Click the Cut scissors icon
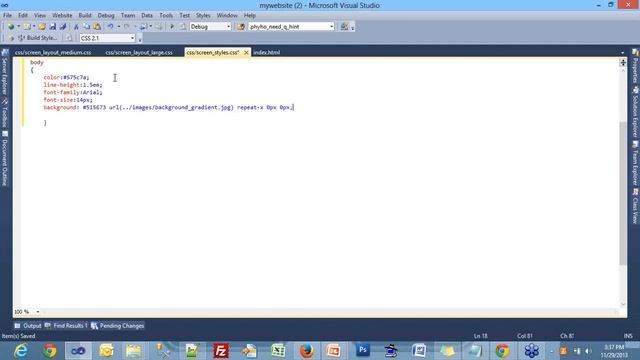 pos(76,27)
